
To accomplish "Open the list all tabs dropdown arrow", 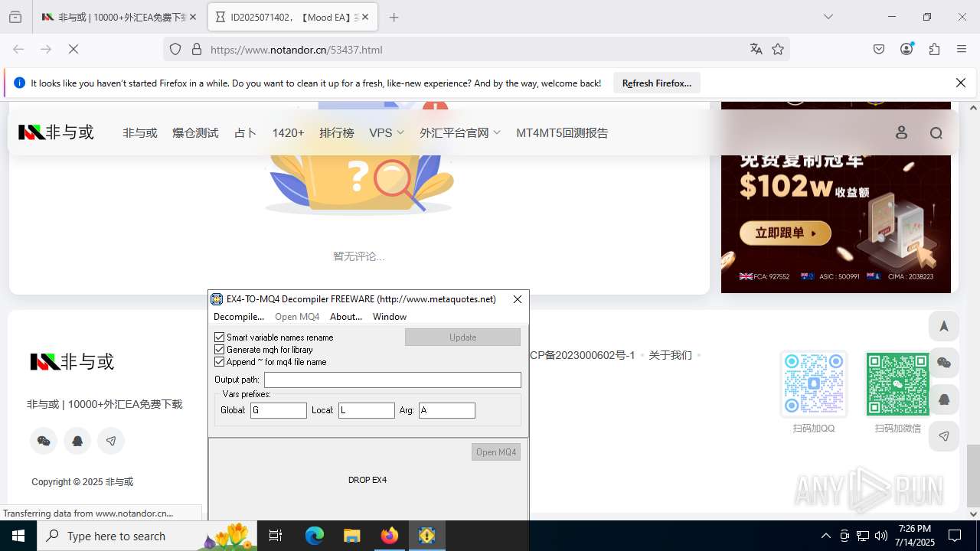I will coord(828,17).
